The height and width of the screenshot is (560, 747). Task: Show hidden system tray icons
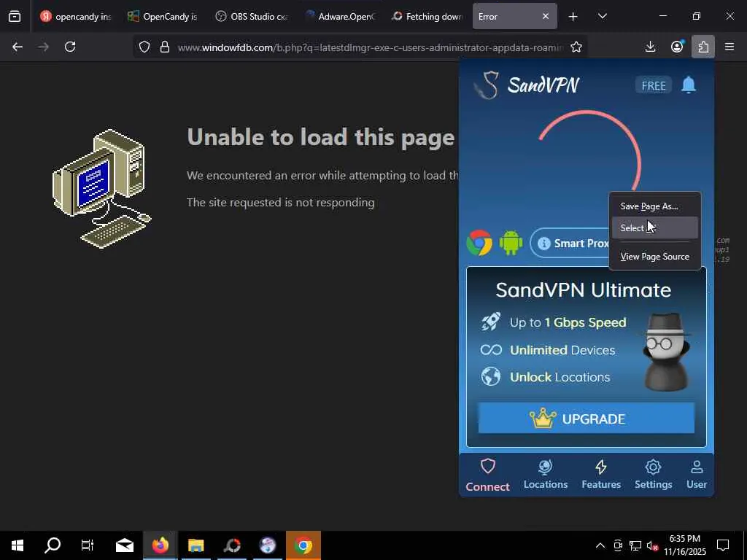coord(600,545)
